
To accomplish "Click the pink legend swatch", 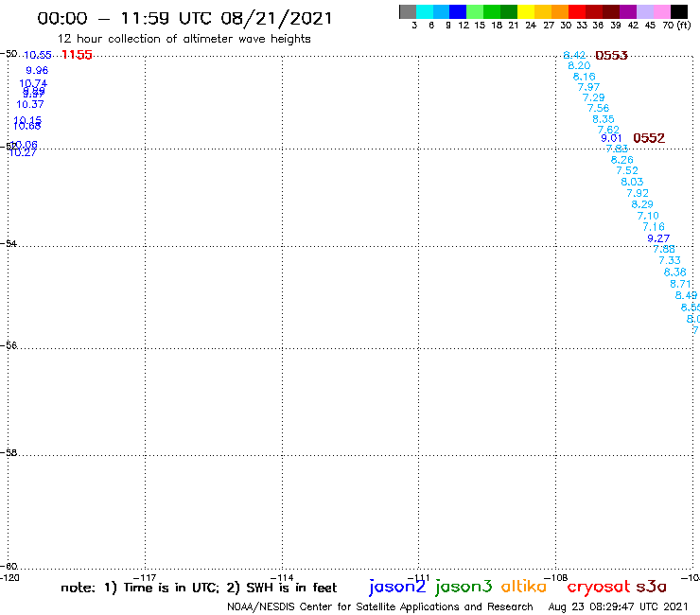I will click(x=661, y=11).
